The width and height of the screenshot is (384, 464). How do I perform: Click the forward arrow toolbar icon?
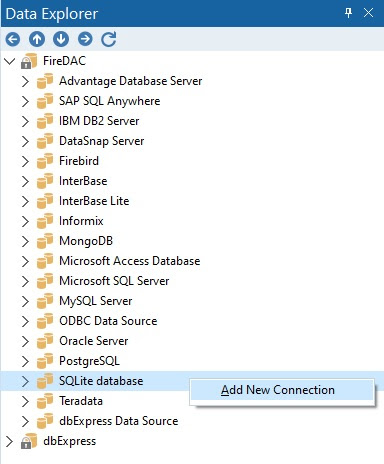(x=85, y=39)
